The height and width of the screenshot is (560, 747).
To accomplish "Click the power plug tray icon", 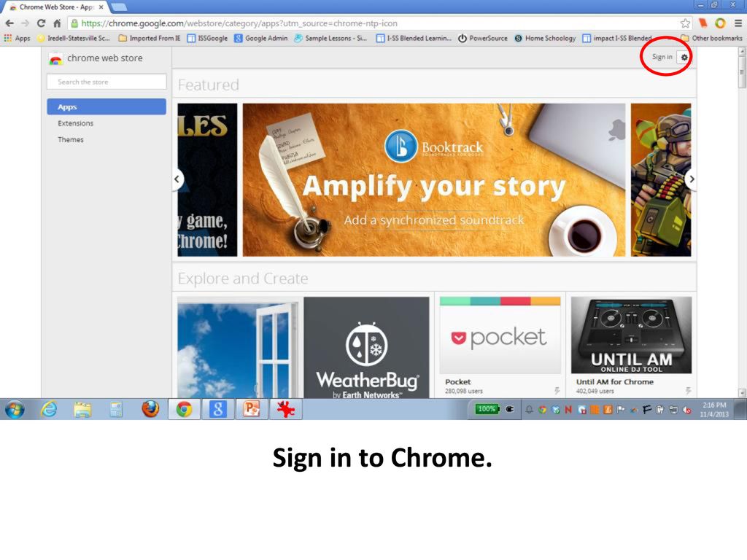I will [x=510, y=409].
